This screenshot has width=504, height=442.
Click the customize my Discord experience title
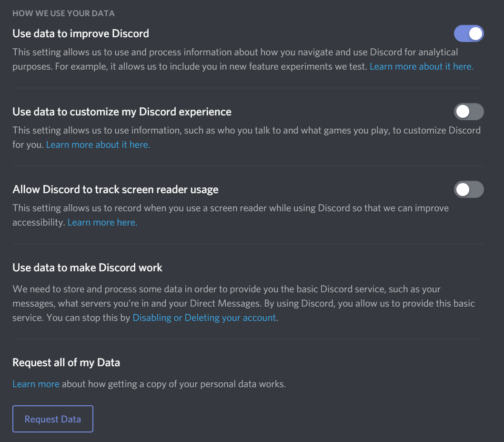[x=122, y=112]
